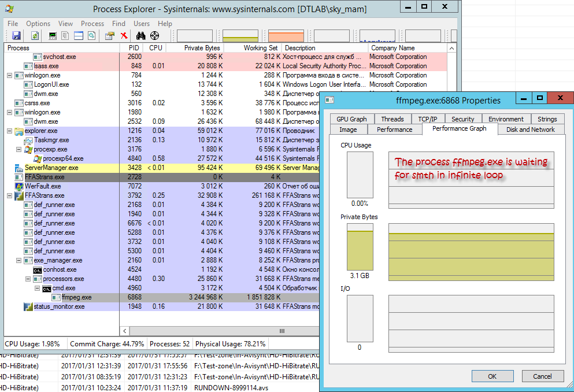The width and height of the screenshot is (574, 392).
Task: Collapse the winlogon.exe tree with PID 1980
Action: pyautogui.click(x=9, y=112)
